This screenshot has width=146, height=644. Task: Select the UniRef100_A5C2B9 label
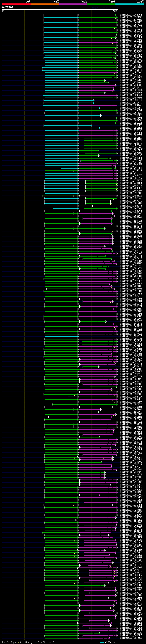[131, 108]
